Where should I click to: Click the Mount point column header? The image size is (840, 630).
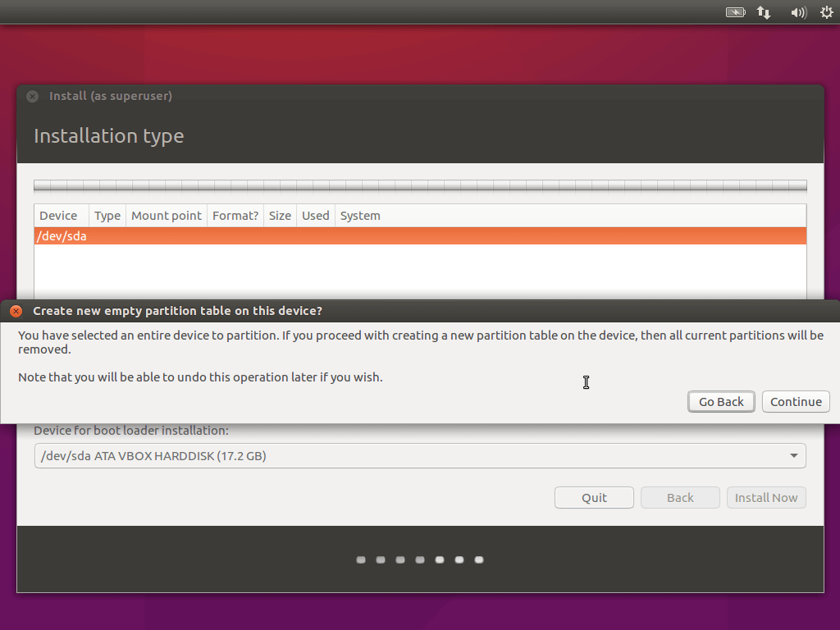point(167,216)
